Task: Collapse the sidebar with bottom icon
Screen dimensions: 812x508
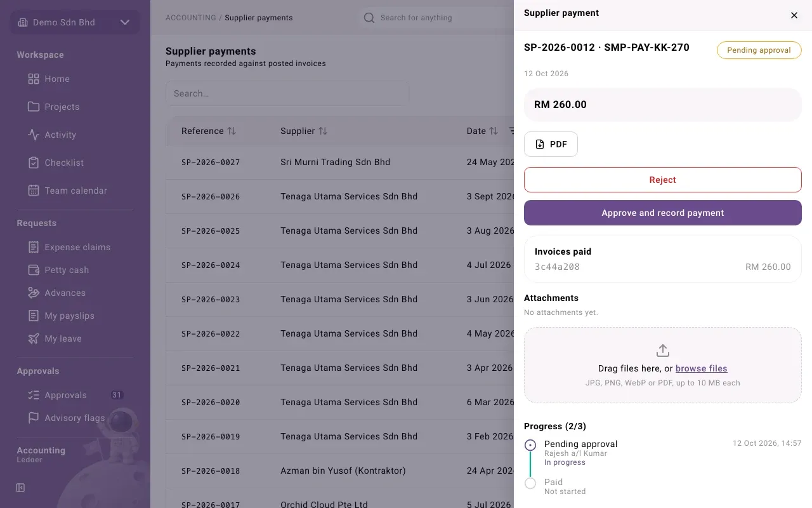Action: click(x=20, y=488)
